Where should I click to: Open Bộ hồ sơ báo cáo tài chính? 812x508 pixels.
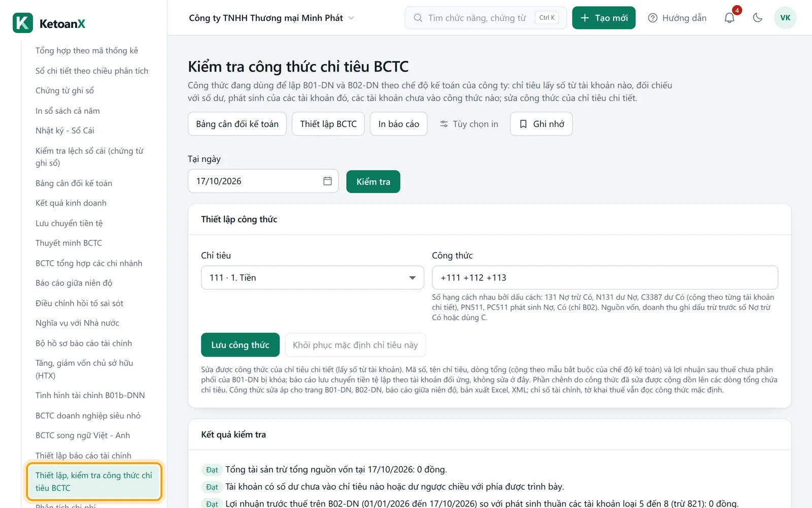tap(84, 343)
